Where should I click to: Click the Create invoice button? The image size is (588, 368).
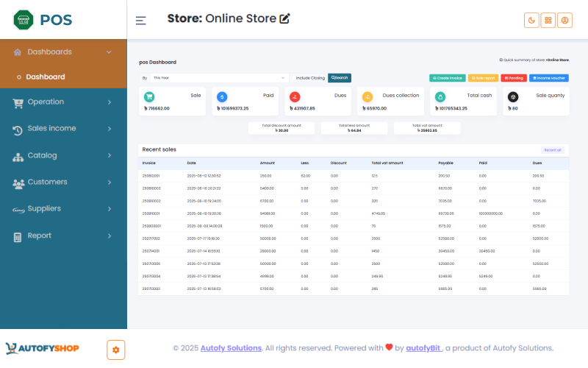448,78
